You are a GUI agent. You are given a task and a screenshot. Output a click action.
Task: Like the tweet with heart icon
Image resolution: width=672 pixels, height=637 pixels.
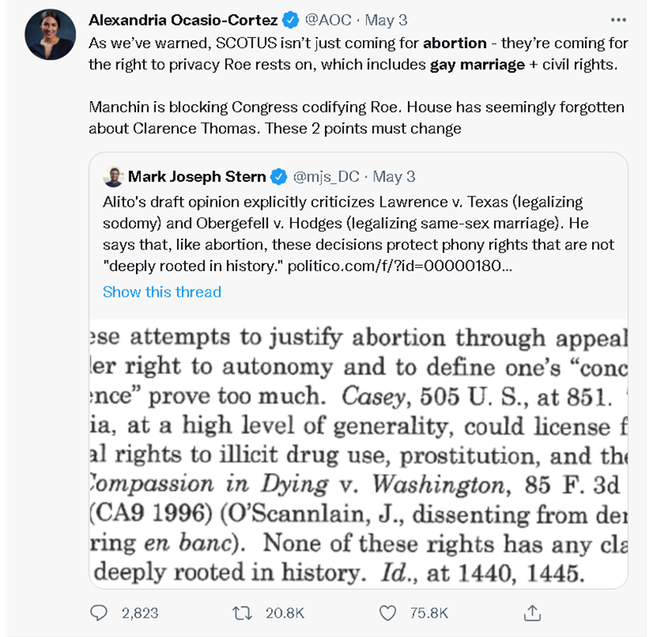pos(388,613)
